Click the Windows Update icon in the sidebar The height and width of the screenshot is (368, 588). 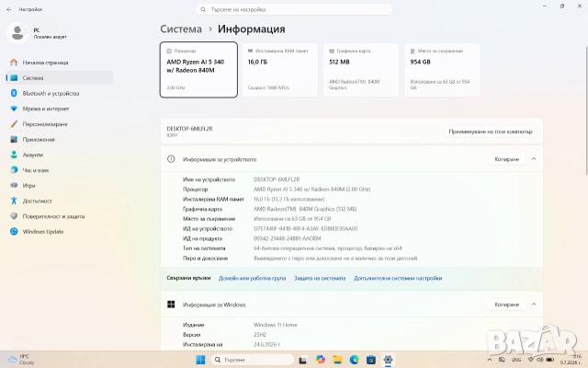coord(14,232)
